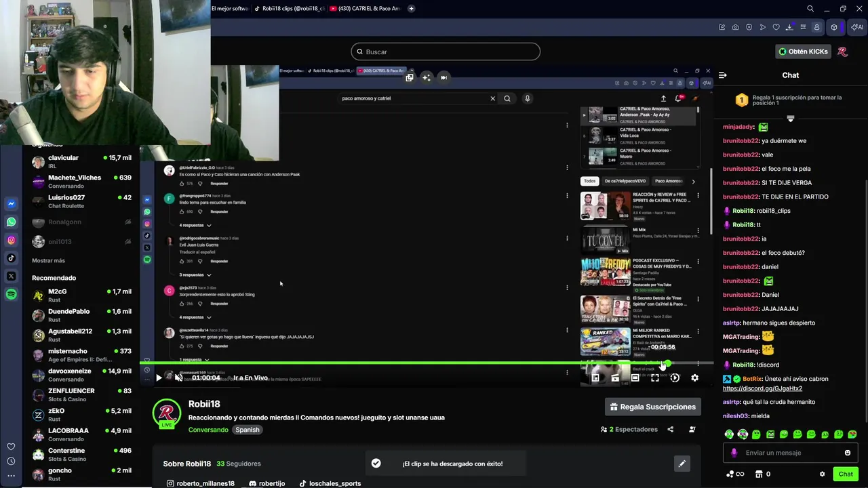Click browser toolbar heart favorites icon

click(776, 27)
